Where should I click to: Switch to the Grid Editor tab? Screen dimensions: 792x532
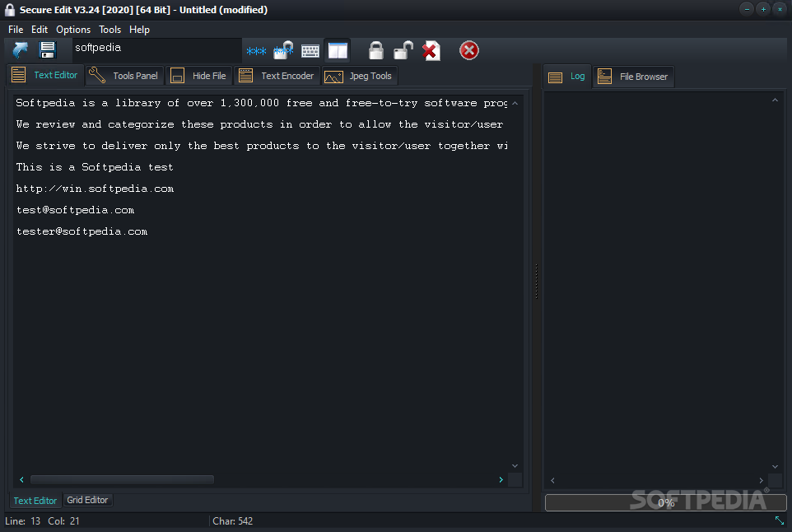87,500
